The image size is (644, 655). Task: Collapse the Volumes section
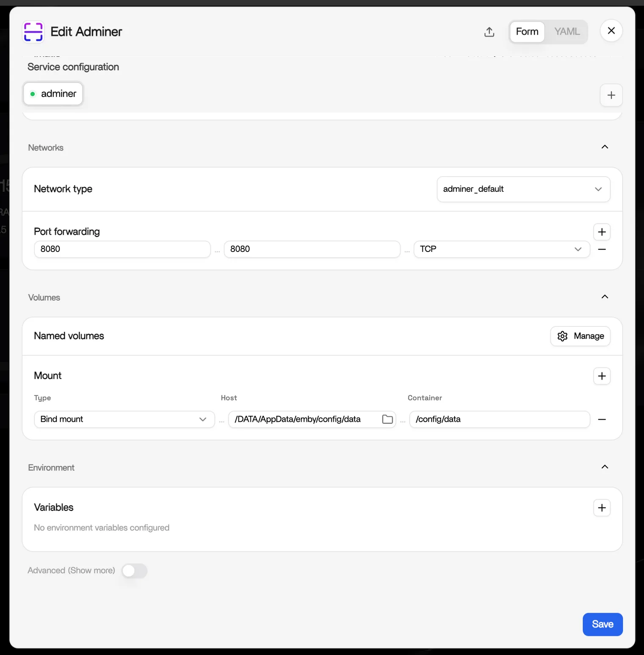(605, 297)
